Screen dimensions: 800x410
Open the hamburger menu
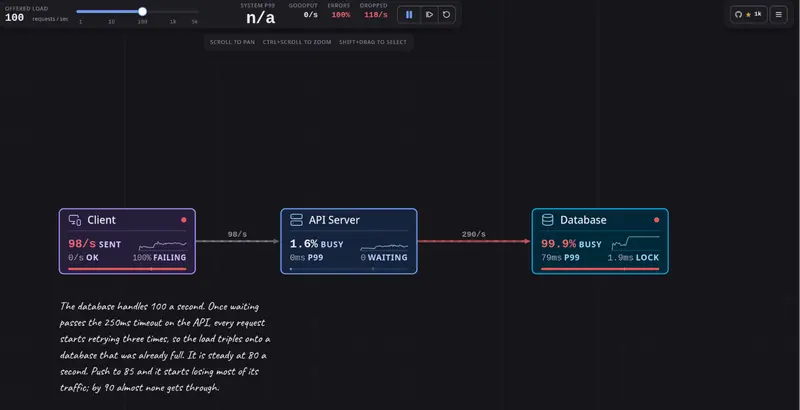pos(779,14)
